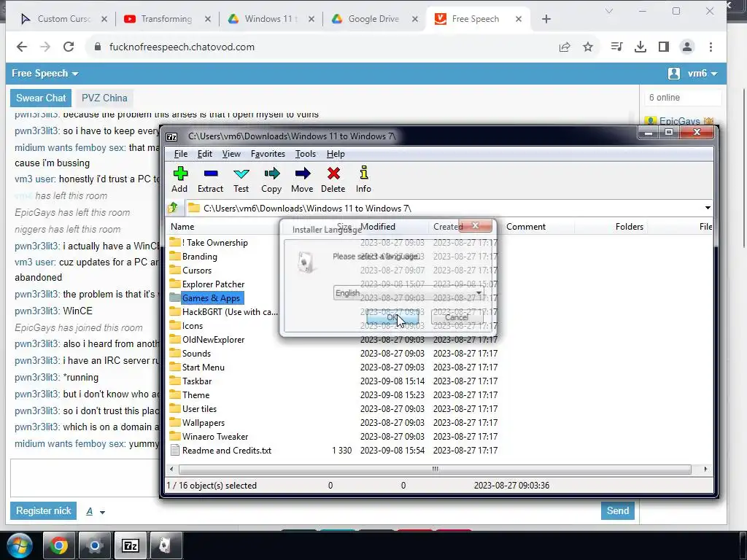Switch to the Windows 11 Drive browser tab
This screenshot has width=747, height=560.
click(x=270, y=18)
